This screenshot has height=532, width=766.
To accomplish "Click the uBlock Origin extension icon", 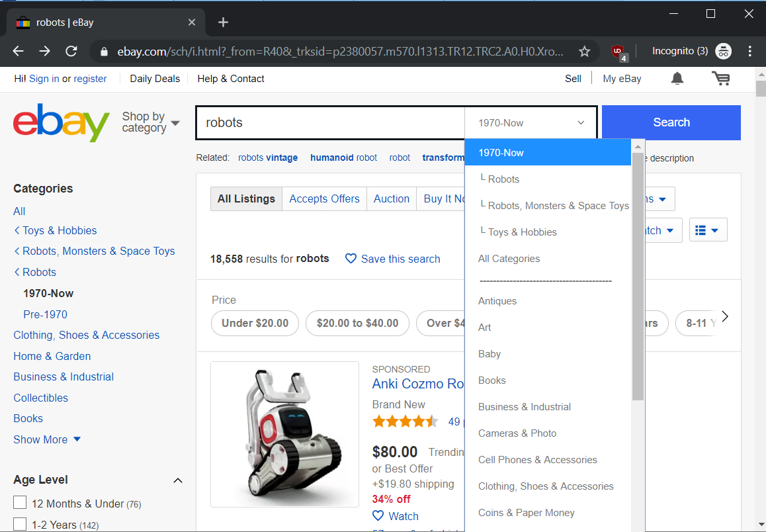I will 618,52.
